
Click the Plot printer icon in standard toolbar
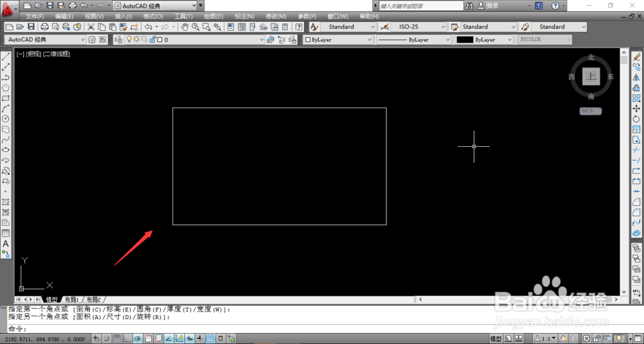[x=44, y=26]
